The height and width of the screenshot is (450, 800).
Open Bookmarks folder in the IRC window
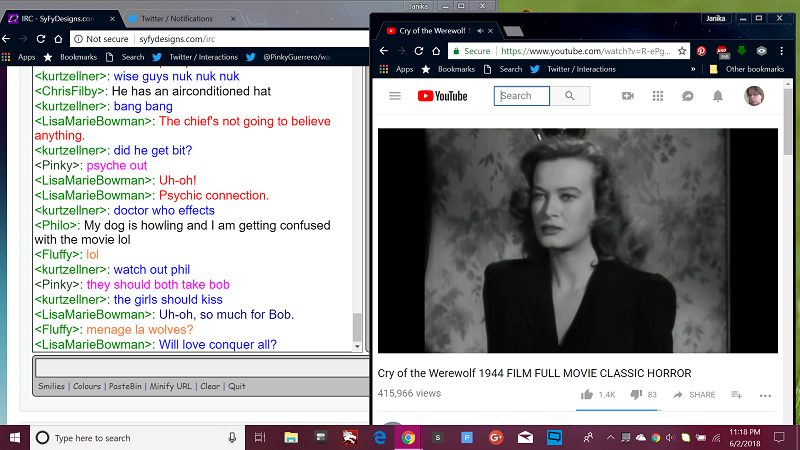[x=70, y=57]
